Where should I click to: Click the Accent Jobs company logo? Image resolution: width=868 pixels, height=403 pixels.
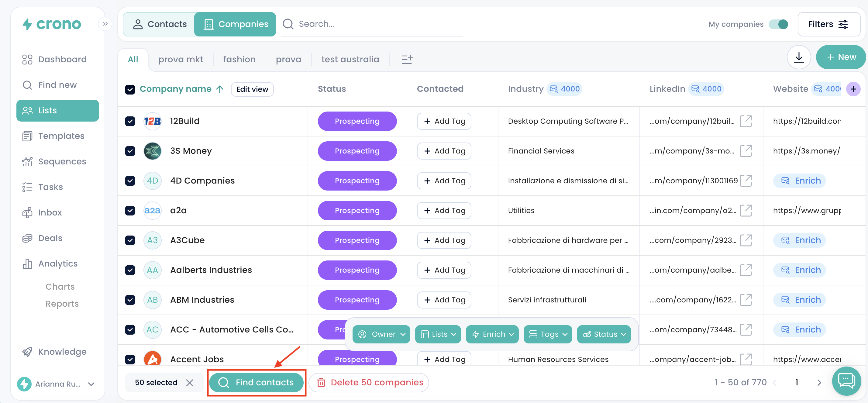click(x=152, y=358)
